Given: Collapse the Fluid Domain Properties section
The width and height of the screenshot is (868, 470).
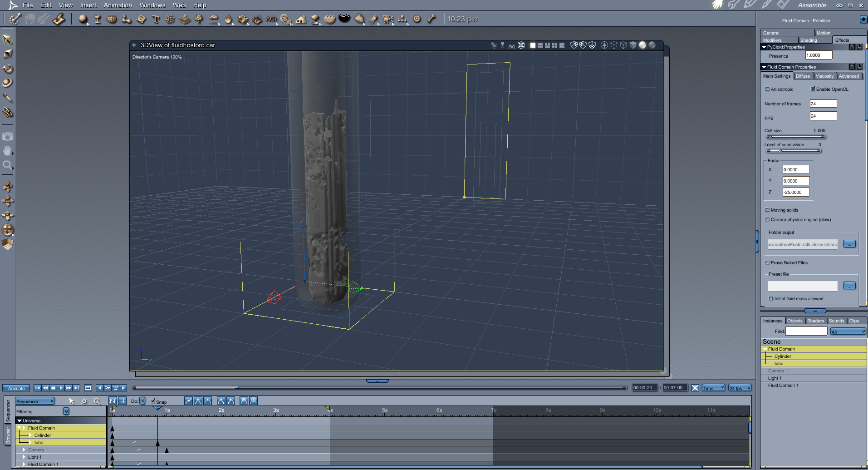Looking at the screenshot, I should tap(764, 67).
